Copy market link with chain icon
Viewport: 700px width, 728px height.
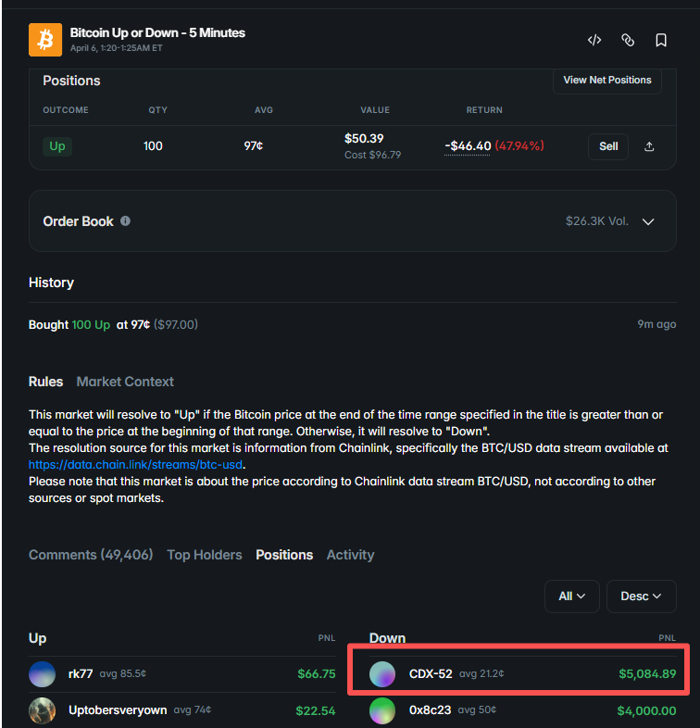click(x=628, y=40)
